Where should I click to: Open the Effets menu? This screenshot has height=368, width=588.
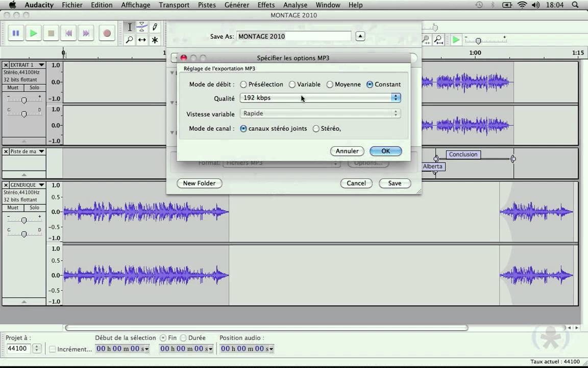point(266,5)
